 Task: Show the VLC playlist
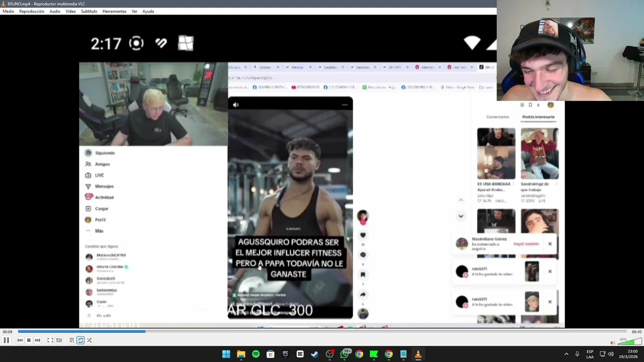tap(71, 340)
